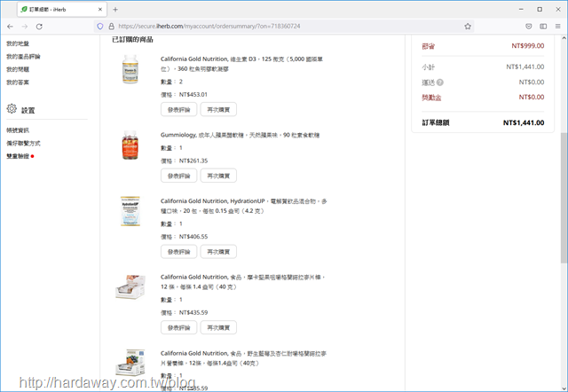Click the order total NT$1,441.00 amount

click(524, 122)
